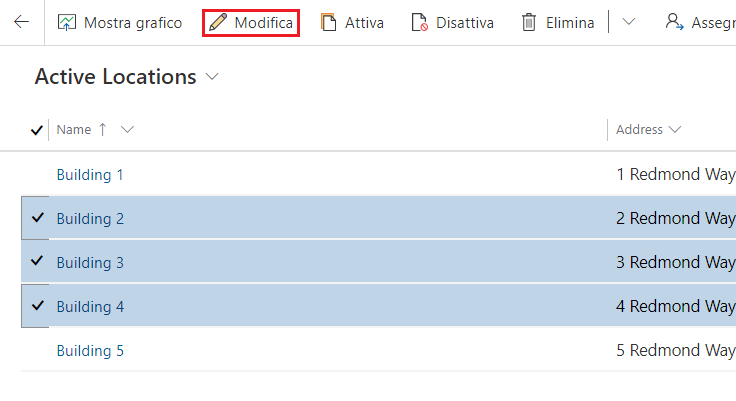This screenshot has width=736, height=401.
Task: Open the Building 5 record link
Action: tap(90, 350)
